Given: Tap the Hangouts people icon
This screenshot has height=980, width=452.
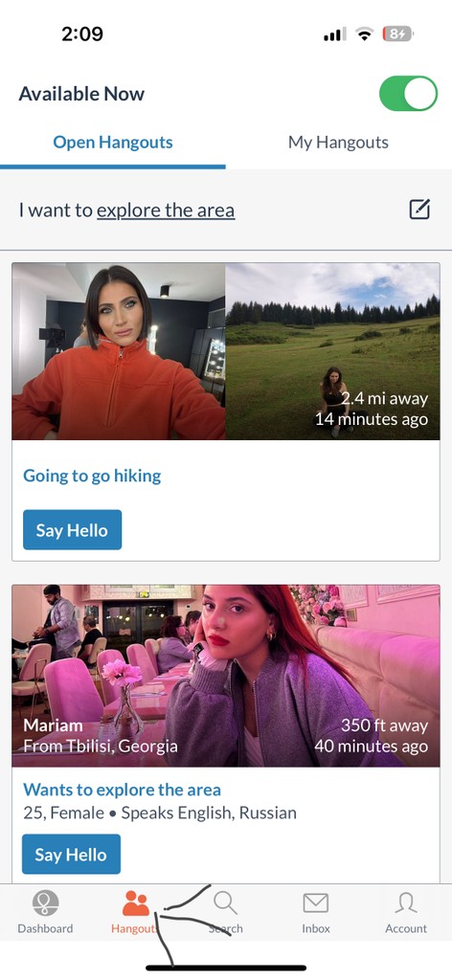Looking at the screenshot, I should tap(136, 903).
